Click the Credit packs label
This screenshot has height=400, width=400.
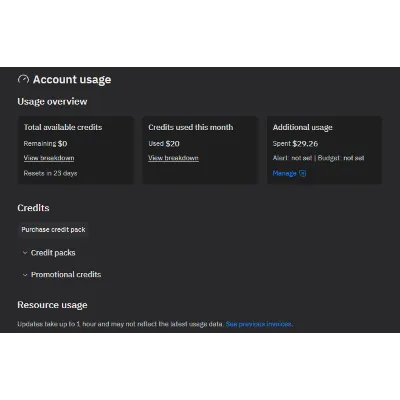pos(53,253)
